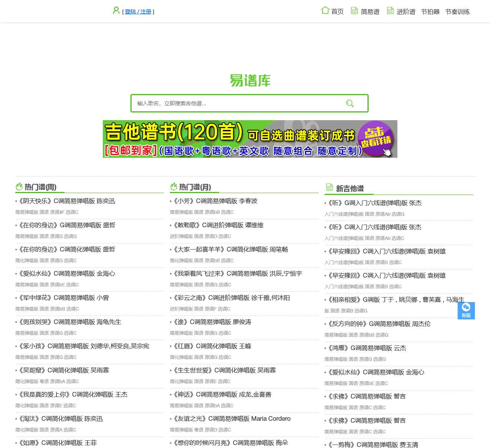
Task: Click the document icon beside 进阶谱
Action: point(390,10)
